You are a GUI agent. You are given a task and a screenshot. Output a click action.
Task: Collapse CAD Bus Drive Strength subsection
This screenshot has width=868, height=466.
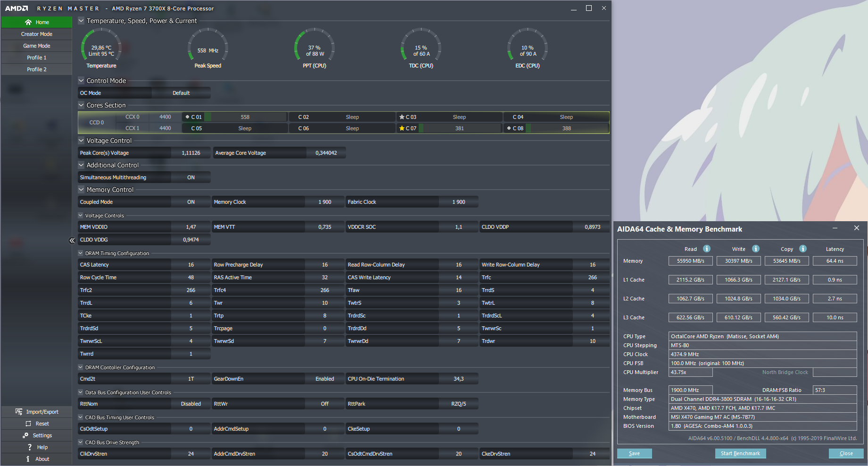click(x=80, y=442)
